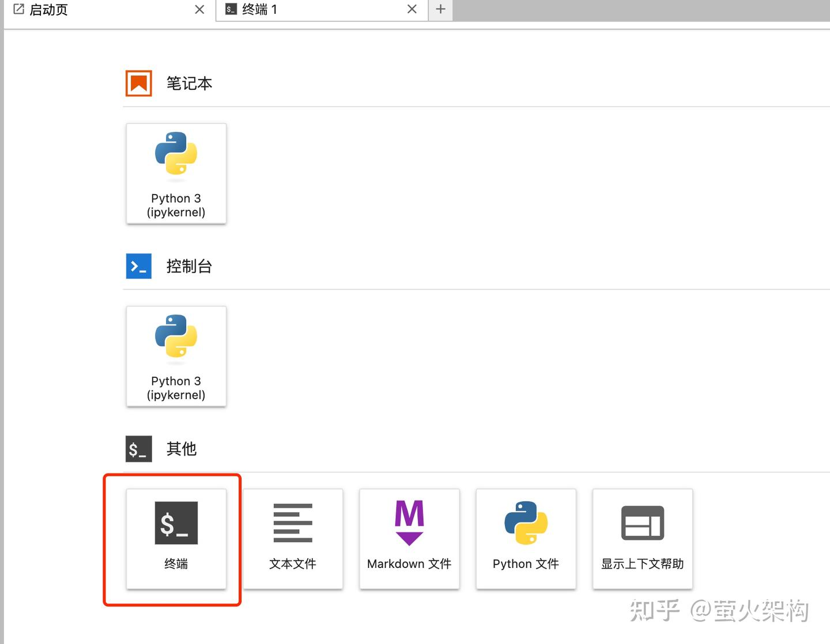Image resolution: width=830 pixels, height=644 pixels.
Task: Open a Python 3 (ipykernel) console
Action: pyautogui.click(x=176, y=356)
